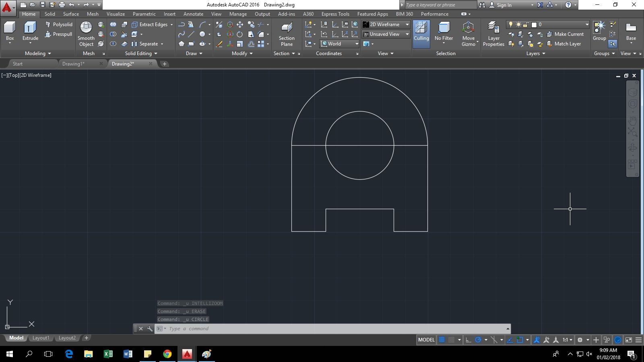Image resolution: width=644 pixels, height=362 pixels.
Task: Click the new drawing tab plus button
Action: [x=164, y=64]
